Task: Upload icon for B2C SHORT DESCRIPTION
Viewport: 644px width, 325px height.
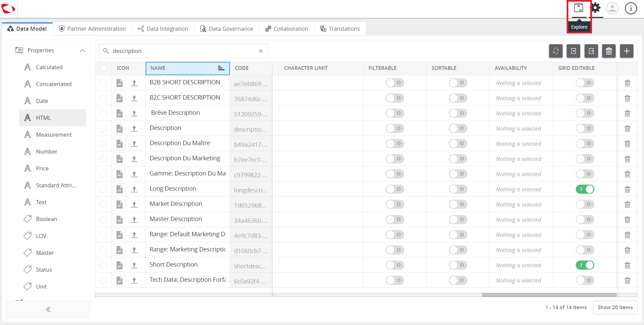Action: pos(134,98)
